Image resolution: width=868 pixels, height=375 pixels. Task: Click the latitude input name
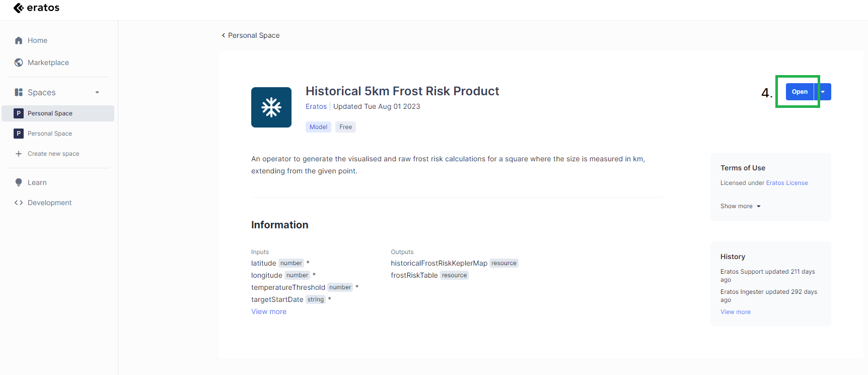coord(264,263)
